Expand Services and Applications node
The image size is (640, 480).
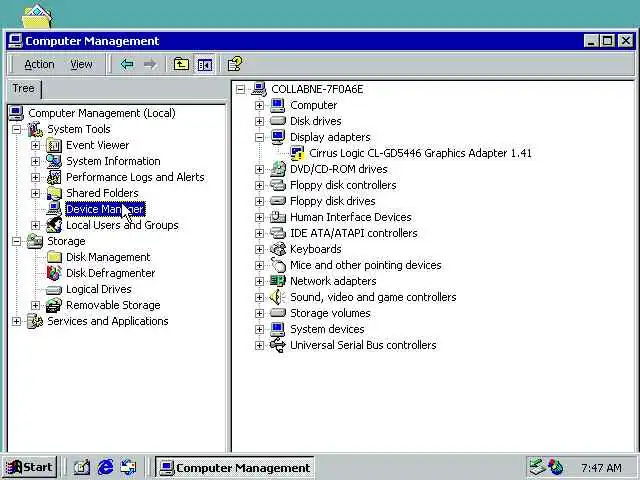(16, 321)
